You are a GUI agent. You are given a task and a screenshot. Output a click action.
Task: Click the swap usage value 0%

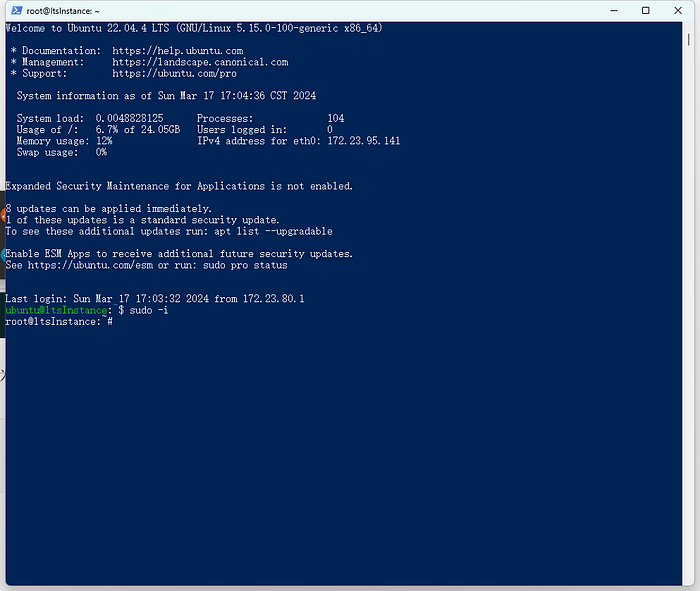101,152
